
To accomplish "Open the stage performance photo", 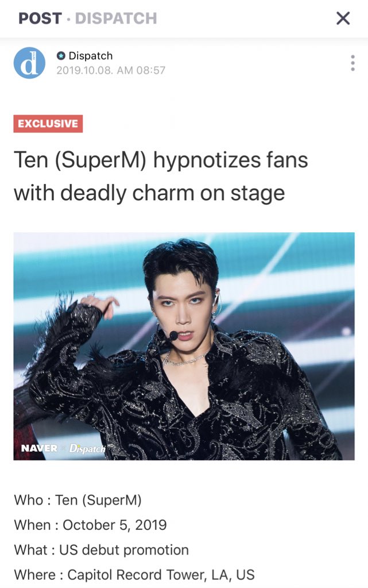I will 184,346.
